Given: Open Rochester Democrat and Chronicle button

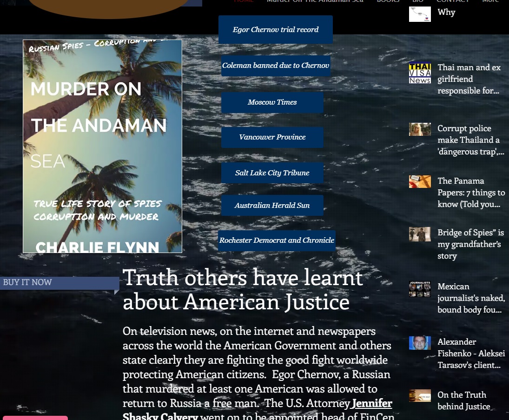Looking at the screenshot, I should [x=277, y=240].
